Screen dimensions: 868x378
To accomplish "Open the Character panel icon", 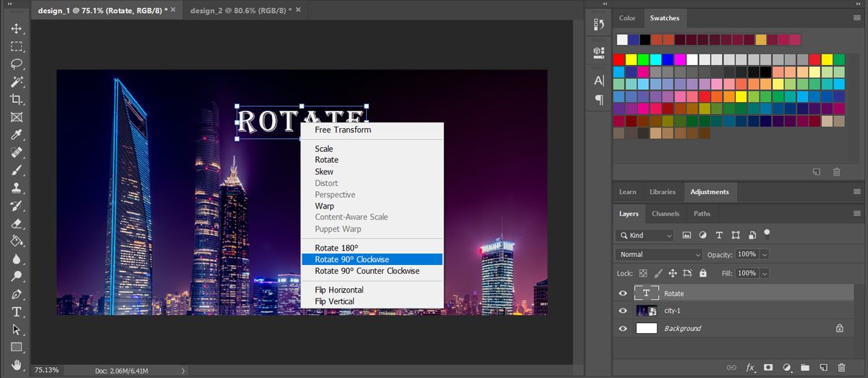I will (x=599, y=80).
